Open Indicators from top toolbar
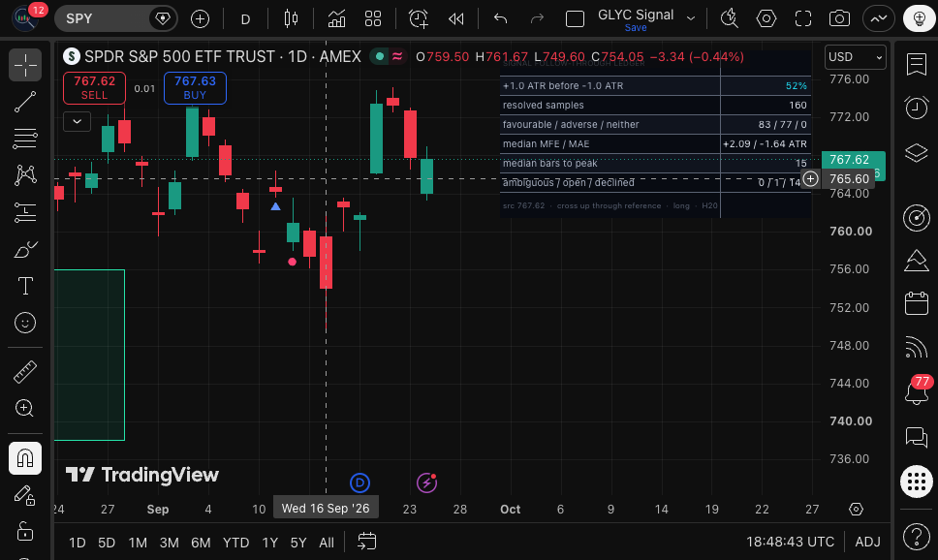Viewport: 938px width, 560px height. pyautogui.click(x=336, y=19)
